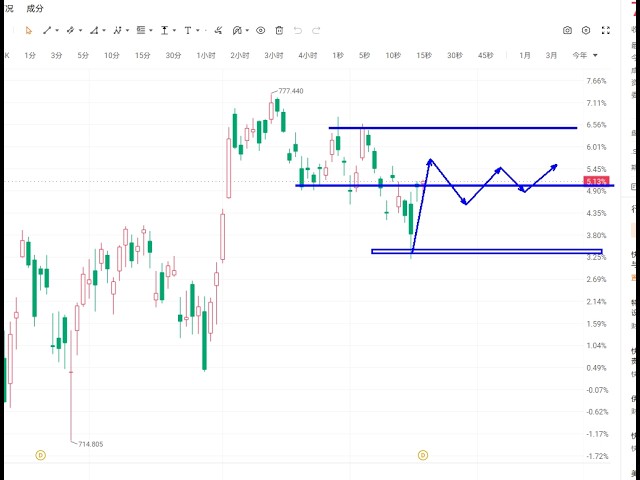Redo the last drawing action
Screen dimensions: 640x480
click(x=316, y=31)
